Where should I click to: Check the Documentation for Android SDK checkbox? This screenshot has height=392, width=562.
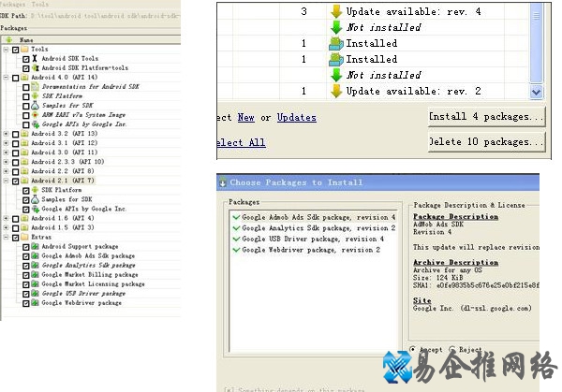[26, 87]
